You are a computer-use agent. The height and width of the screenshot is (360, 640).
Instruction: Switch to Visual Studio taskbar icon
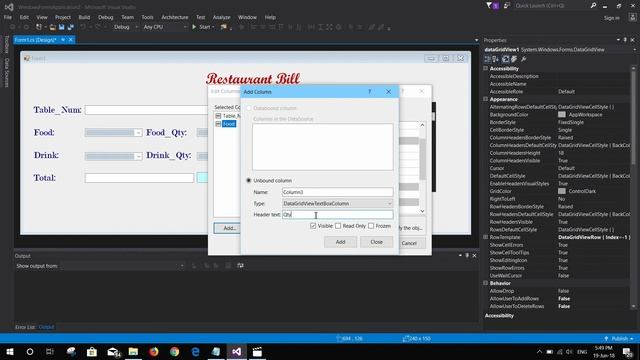click(x=236, y=351)
